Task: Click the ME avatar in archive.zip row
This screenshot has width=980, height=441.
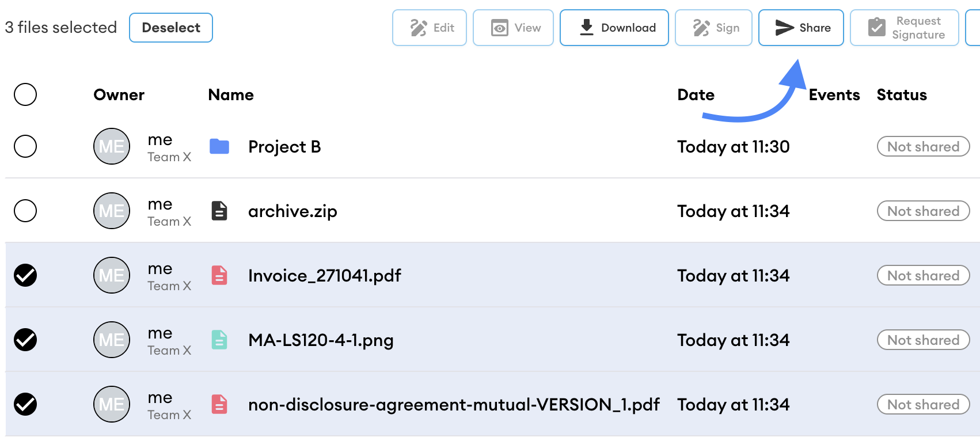Action: (112, 211)
